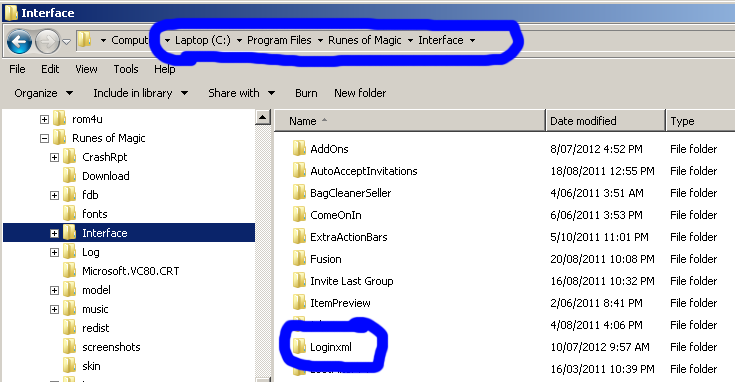Viewport: 735px width, 382px height.
Task: Click date 8/07/2012 4:52 PM cell
Action: [x=596, y=149]
